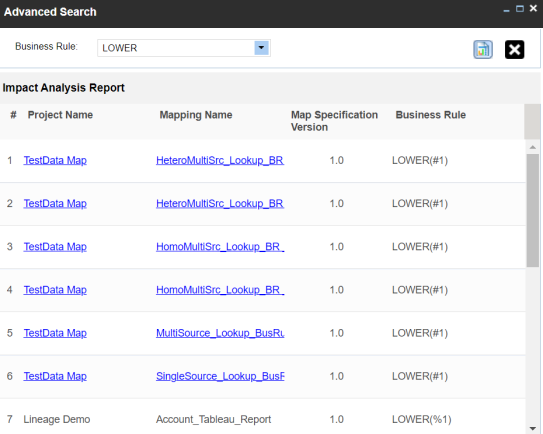Click the Mapping Name column header
543x434 pixels.
pos(196,115)
